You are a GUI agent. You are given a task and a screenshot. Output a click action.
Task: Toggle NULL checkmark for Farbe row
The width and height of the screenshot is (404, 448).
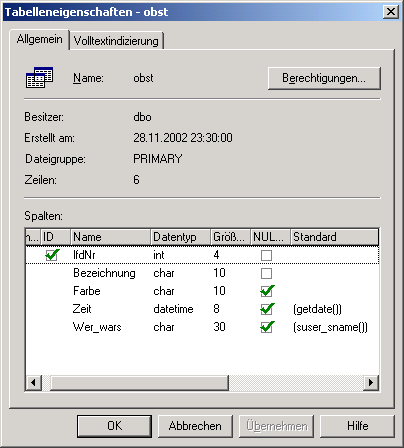coord(267,291)
